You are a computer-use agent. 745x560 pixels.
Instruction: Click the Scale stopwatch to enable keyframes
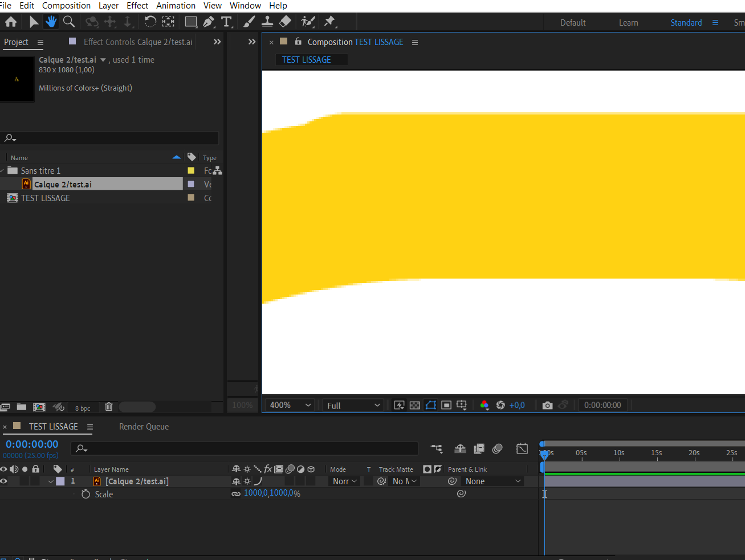point(86,494)
